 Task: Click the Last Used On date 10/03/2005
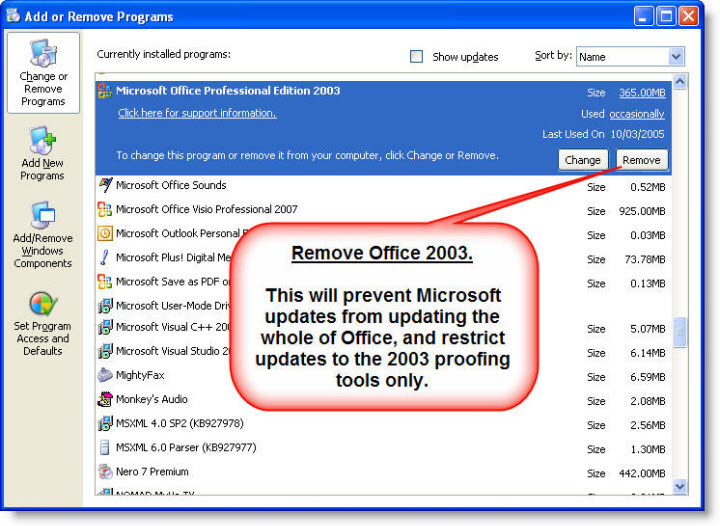click(637, 134)
